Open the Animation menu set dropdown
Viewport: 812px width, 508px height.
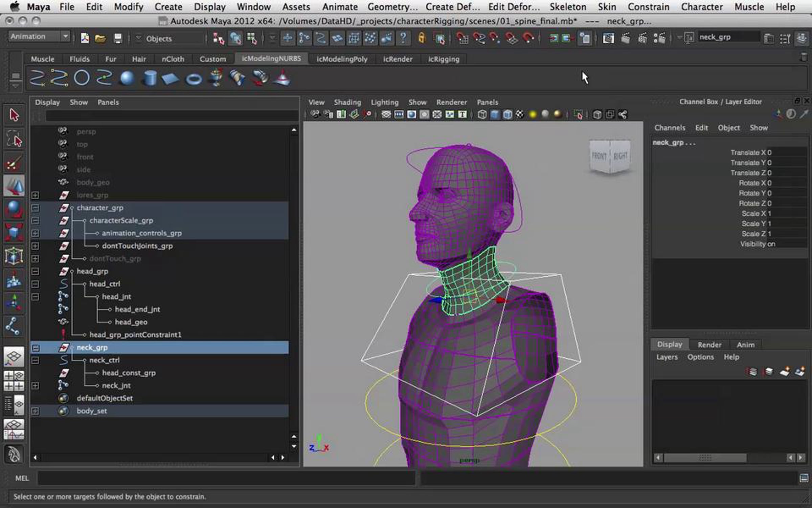[39, 37]
